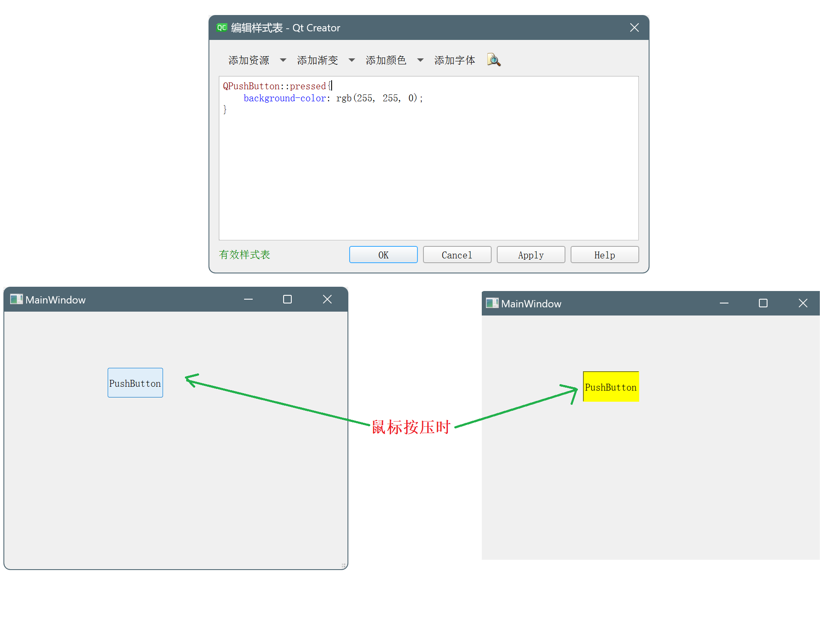Click the yellow PushButton
The height and width of the screenshot is (640, 840).
tap(610, 387)
